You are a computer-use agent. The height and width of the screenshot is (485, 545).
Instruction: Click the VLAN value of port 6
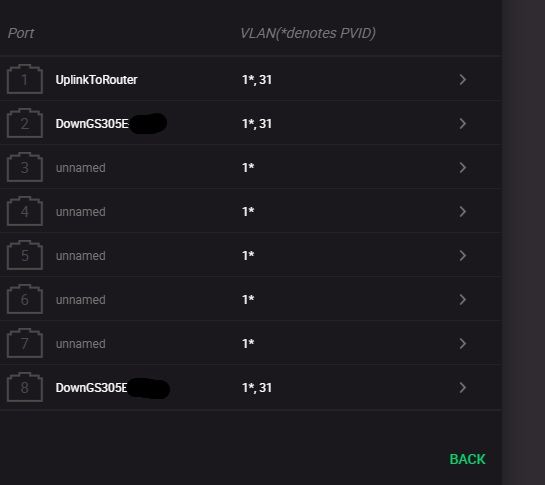tap(248, 299)
